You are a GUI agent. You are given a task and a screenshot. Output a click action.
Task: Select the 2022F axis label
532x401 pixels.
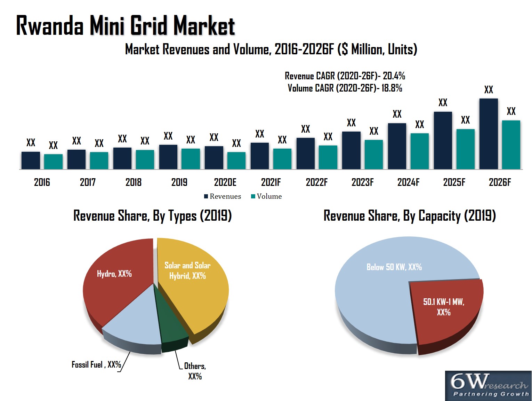317,182
